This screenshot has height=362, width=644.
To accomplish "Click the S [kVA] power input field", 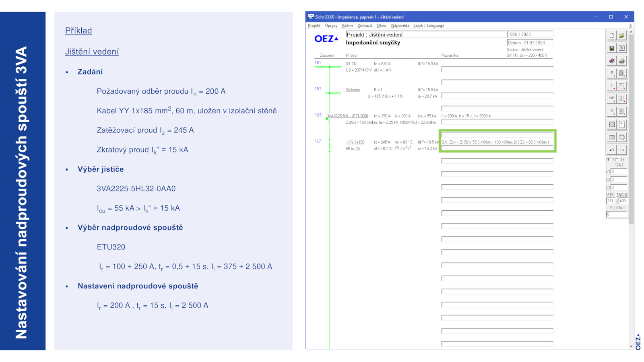I will tap(617, 214).
